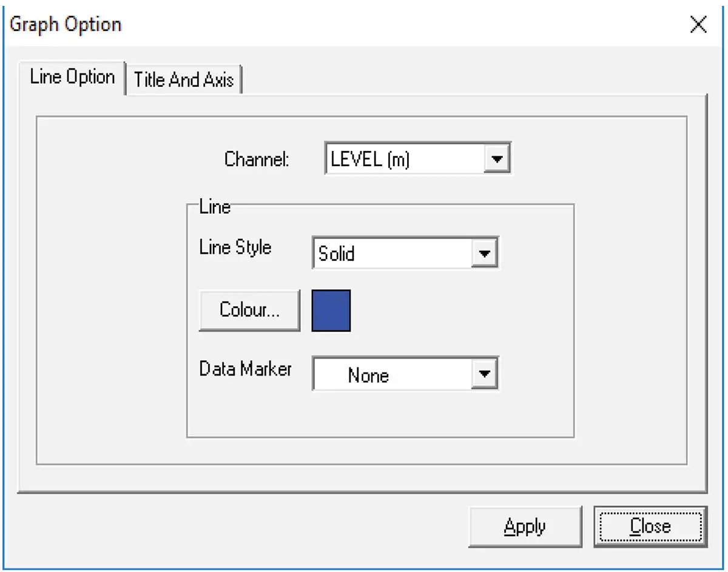
Task: Expand the Data Marker list showing None
Action: pos(484,374)
